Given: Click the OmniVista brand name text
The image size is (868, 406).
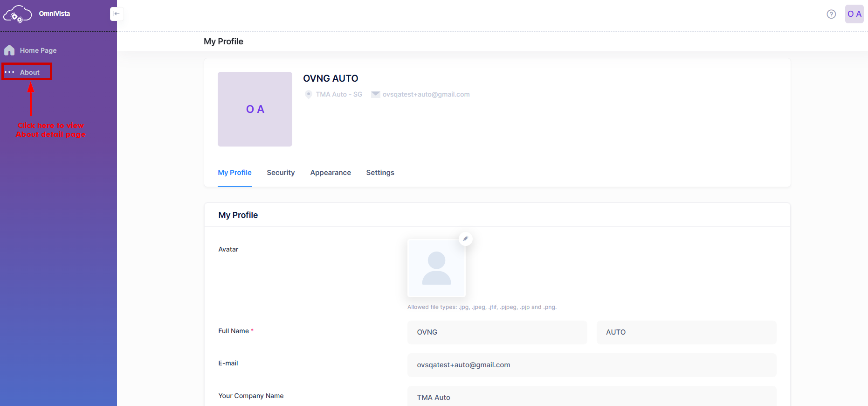Looking at the screenshot, I should [55, 14].
